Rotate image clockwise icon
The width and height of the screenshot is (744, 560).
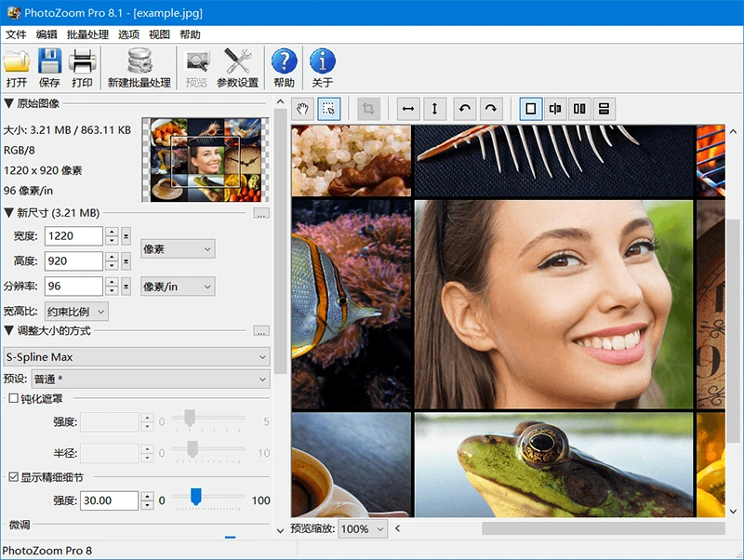[491, 109]
